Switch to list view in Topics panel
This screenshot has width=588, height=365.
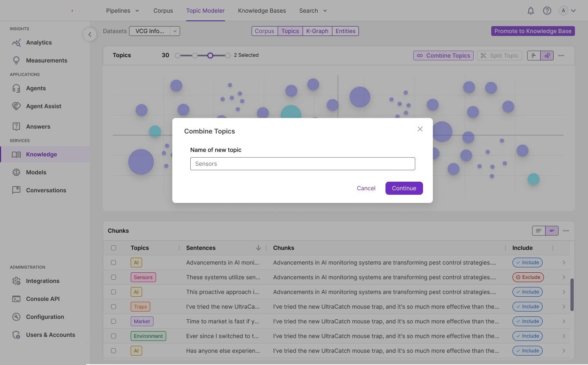pos(534,56)
